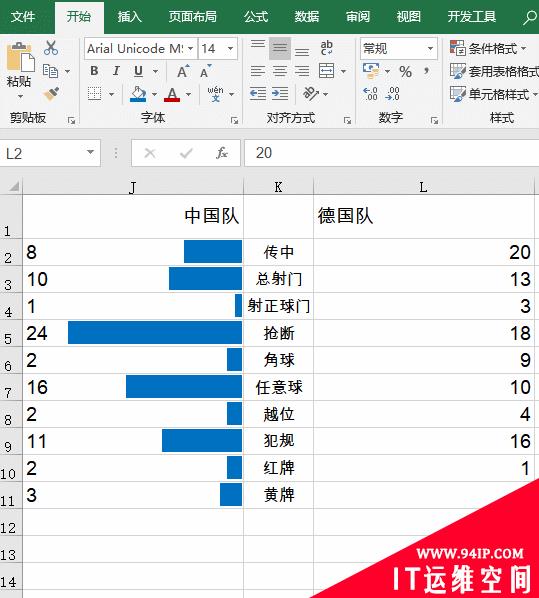Click the Name Box showing L2
539x598 pixels.
coord(50,153)
